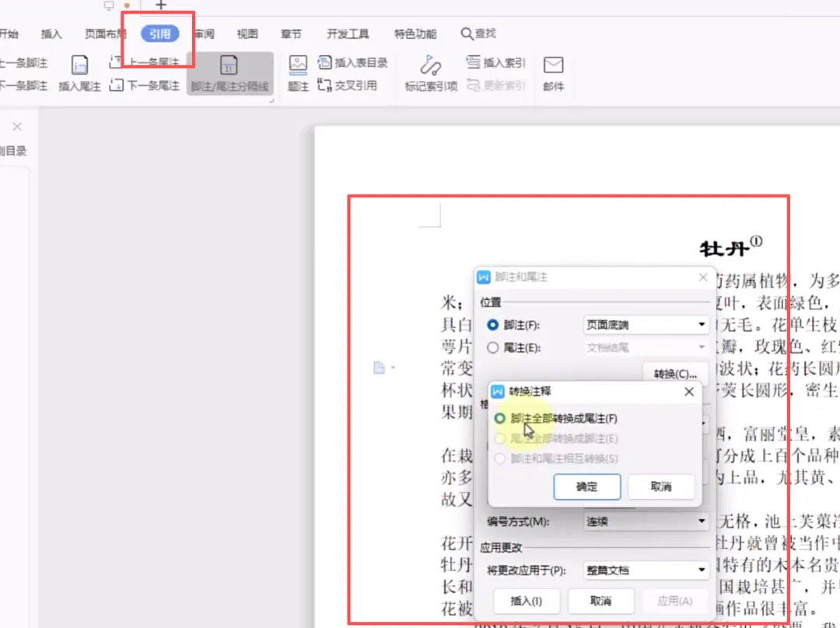The image size is (840, 628).
Task: Click 确定 in 转换注释 dialog
Action: 586,487
